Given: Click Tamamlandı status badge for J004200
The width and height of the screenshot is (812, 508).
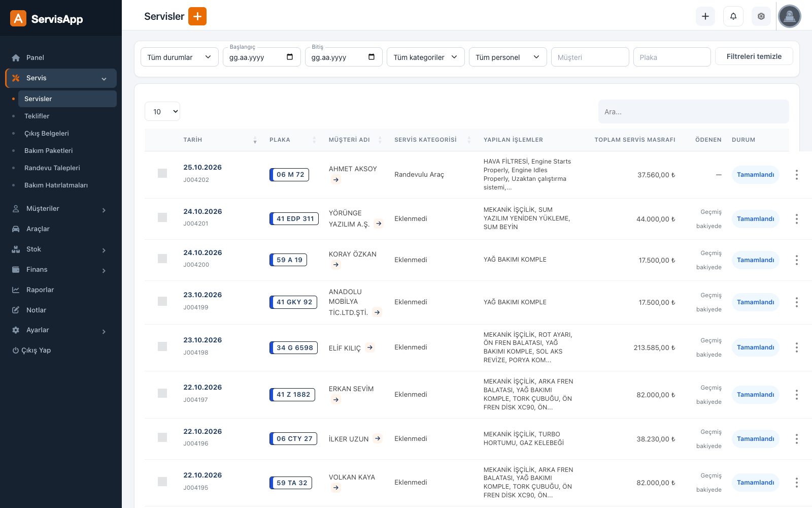Looking at the screenshot, I should (x=756, y=260).
